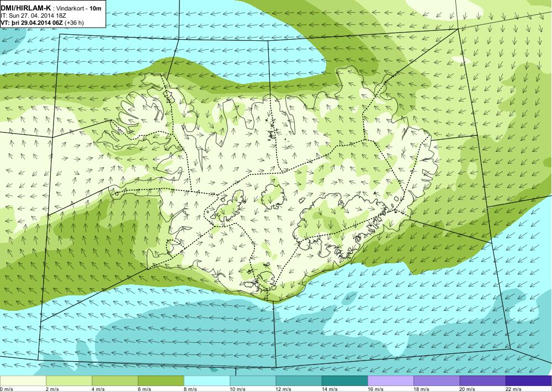Click the '14 m/s' legend label
The height and width of the screenshot is (392, 552).
(330, 389)
